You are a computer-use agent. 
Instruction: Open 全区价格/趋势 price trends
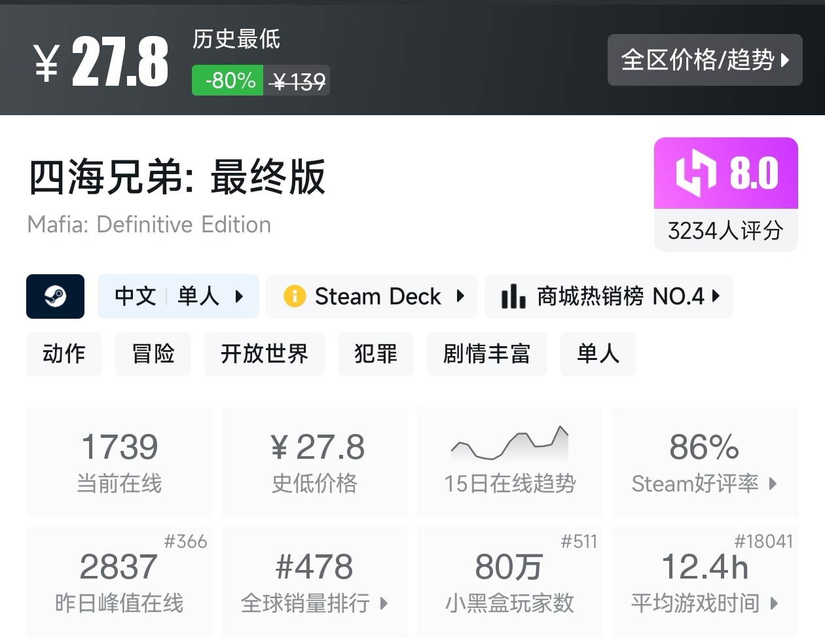[x=705, y=60]
